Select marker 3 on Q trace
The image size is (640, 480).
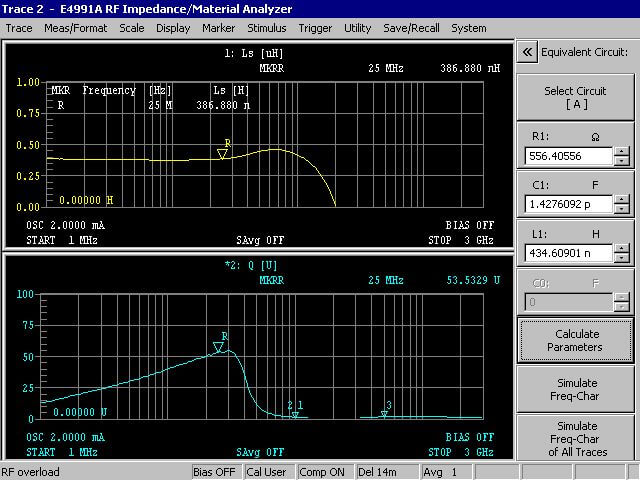(384, 413)
